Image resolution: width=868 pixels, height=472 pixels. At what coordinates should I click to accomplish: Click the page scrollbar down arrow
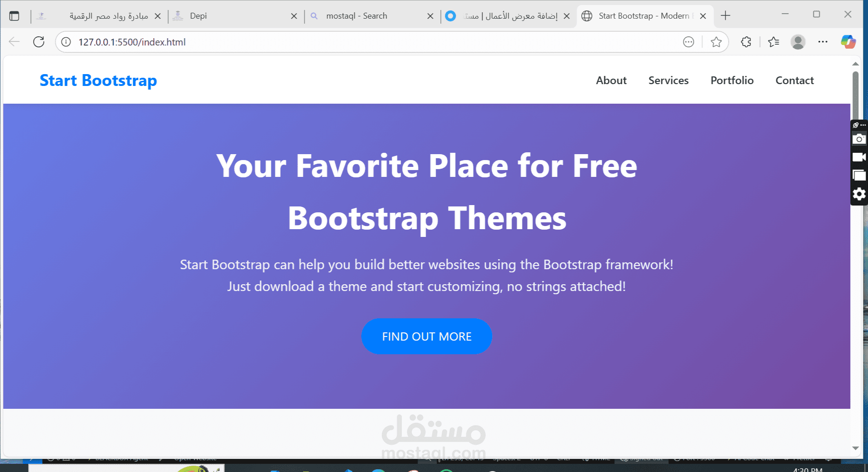tap(856, 448)
